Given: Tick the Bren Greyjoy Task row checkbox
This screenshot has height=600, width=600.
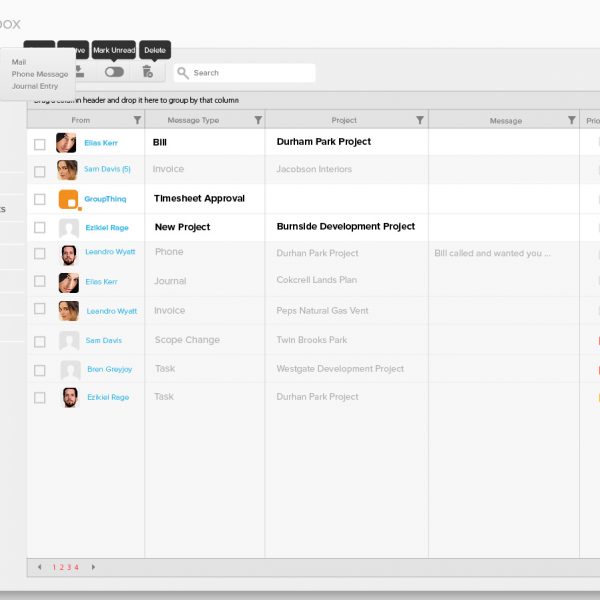Looking at the screenshot, I should (x=40, y=370).
